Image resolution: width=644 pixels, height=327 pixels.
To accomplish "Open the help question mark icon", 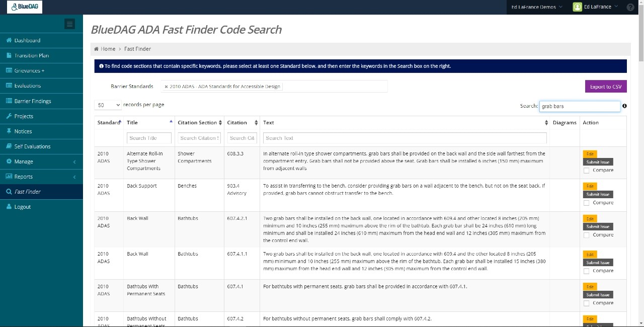I will (630, 7).
